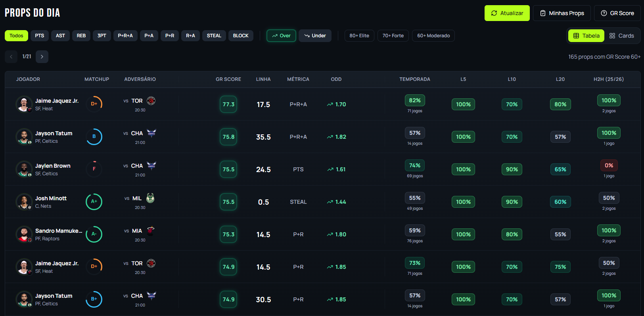Toggle the Under filter
The height and width of the screenshot is (316, 644).
pyautogui.click(x=315, y=36)
